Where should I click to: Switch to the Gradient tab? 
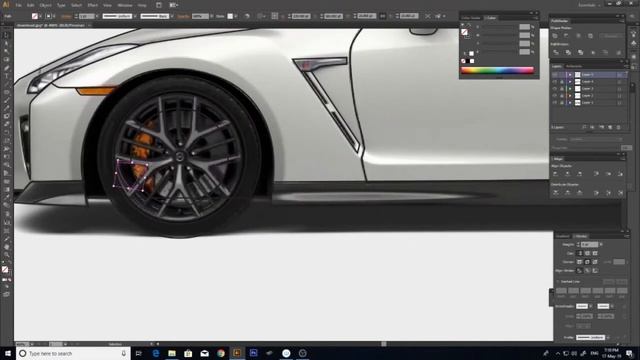[562, 236]
